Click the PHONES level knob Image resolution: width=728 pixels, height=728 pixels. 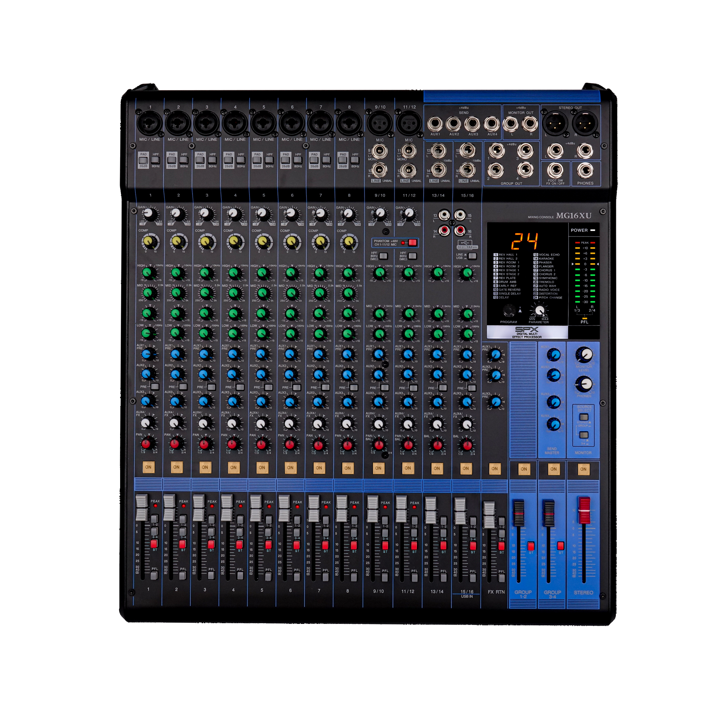pyautogui.click(x=584, y=384)
